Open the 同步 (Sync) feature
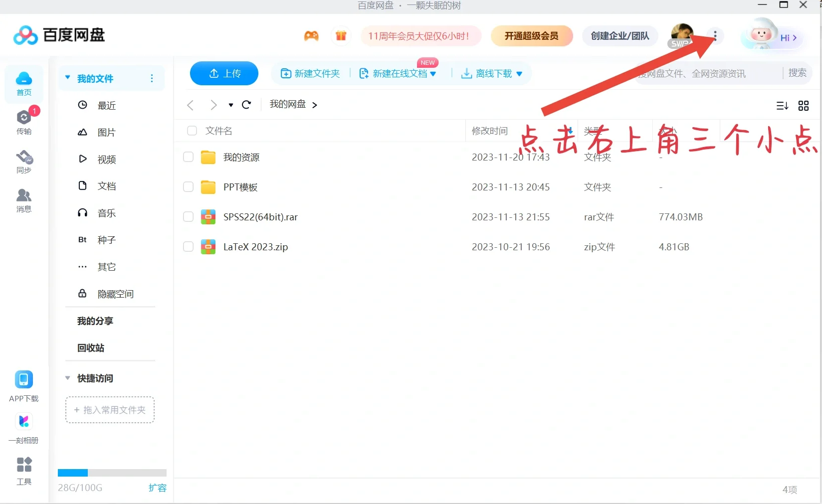The image size is (822, 504). click(23, 161)
